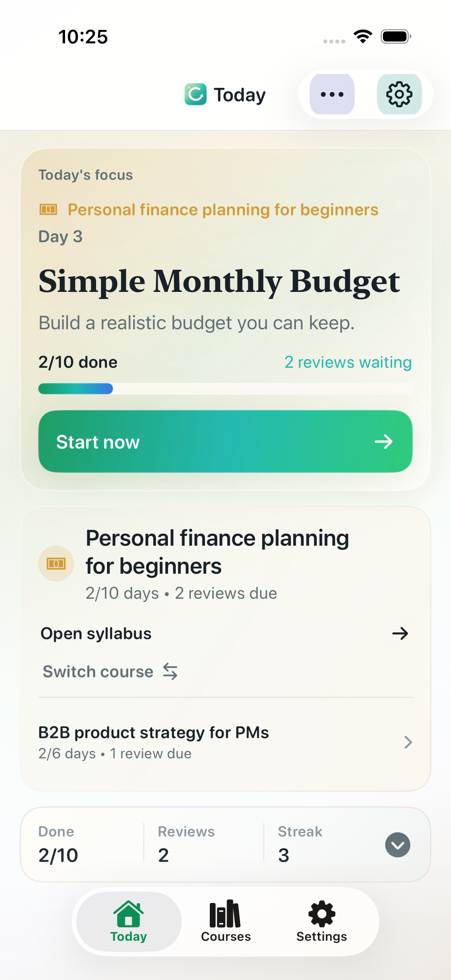
Task: Check the Wi-Fi status icon
Action: click(363, 37)
